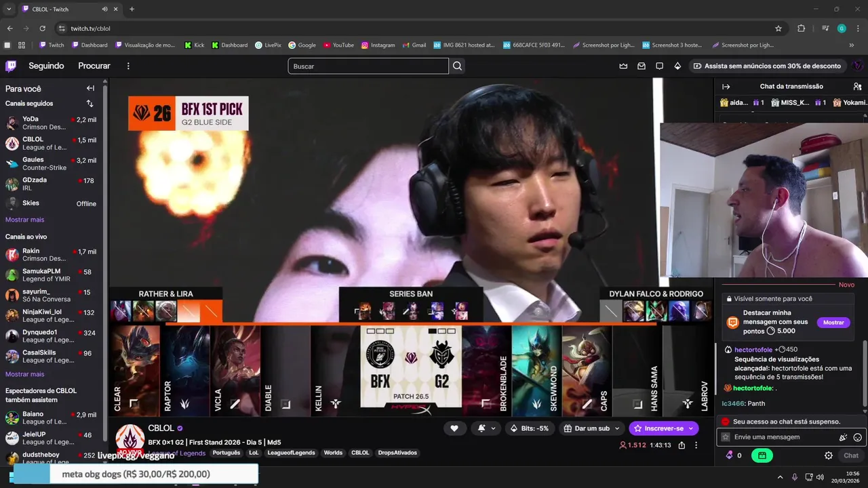This screenshot has width=868, height=488.
Task: Open the bookmarks apps grid icon
Action: [22, 45]
